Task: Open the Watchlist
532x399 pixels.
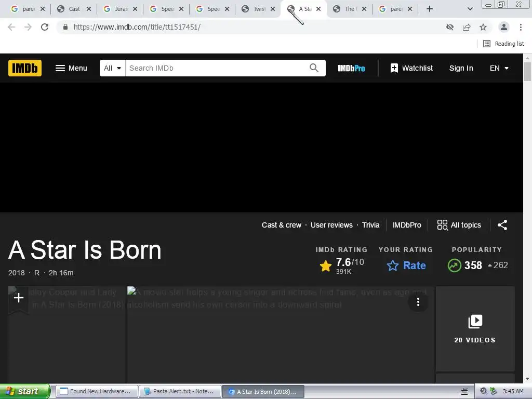Action: point(411,68)
